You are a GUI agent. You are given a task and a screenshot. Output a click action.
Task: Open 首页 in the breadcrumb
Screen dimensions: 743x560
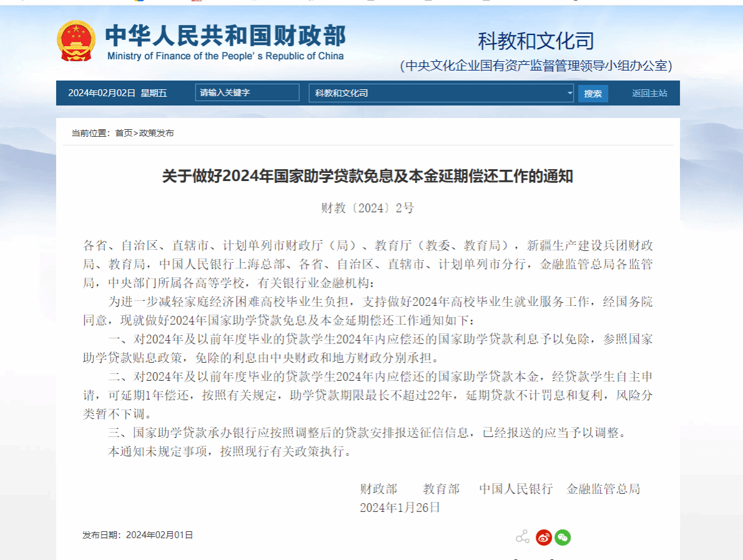(124, 133)
